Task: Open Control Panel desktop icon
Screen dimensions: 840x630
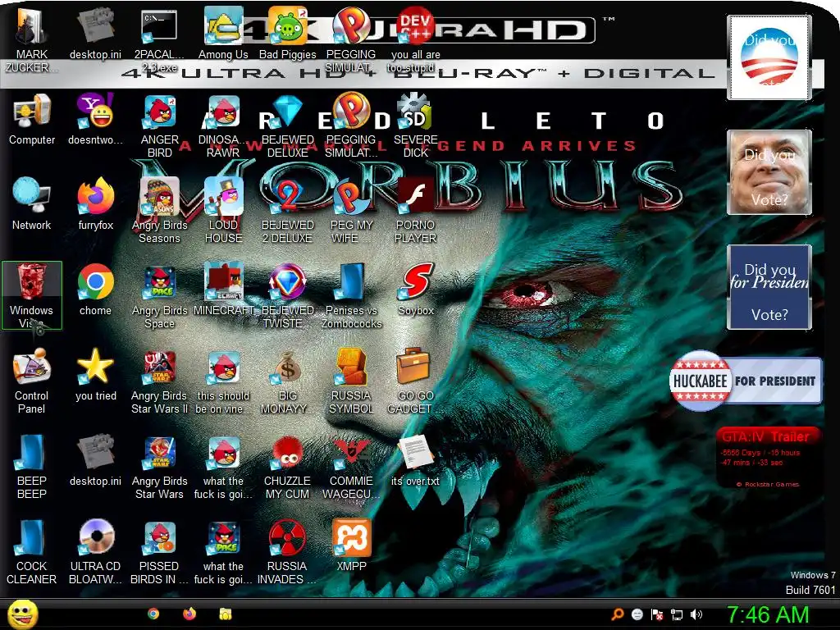Action: (x=32, y=381)
